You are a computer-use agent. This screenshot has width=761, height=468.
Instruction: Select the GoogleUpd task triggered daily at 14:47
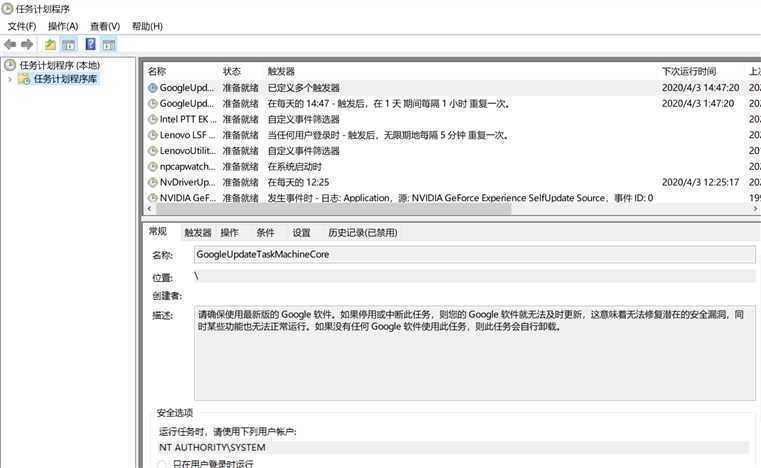tap(452, 103)
